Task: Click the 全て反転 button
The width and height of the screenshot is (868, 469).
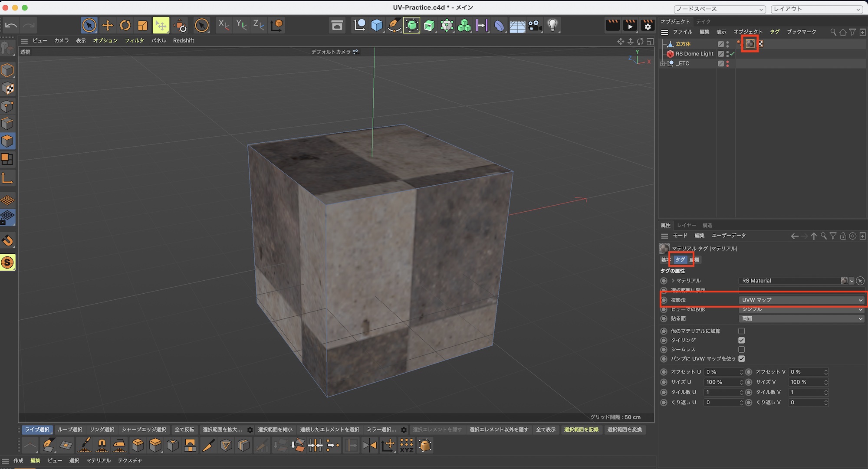Action: pyautogui.click(x=184, y=430)
